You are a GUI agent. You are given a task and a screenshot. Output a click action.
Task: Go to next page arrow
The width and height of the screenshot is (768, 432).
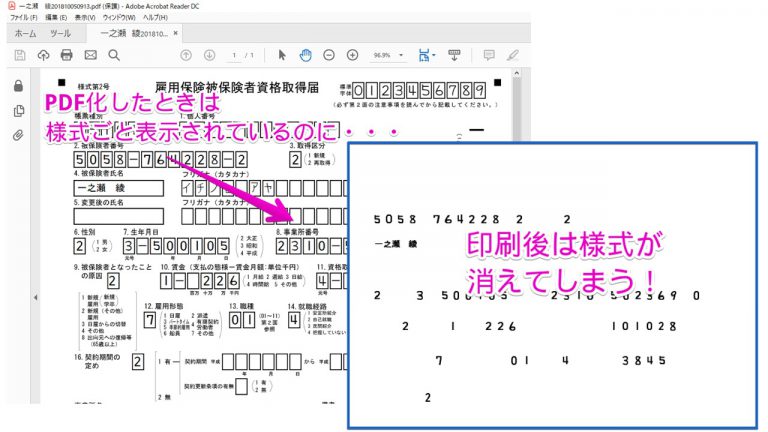[210, 55]
